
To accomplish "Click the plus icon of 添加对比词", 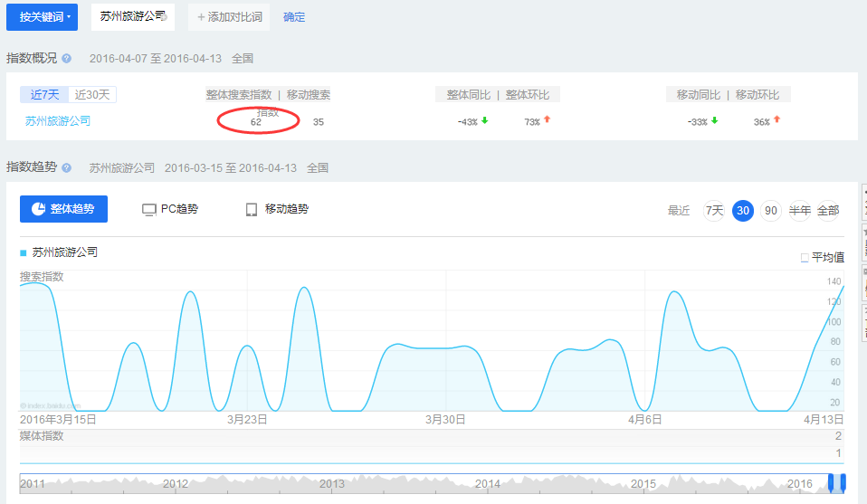I will tap(201, 17).
